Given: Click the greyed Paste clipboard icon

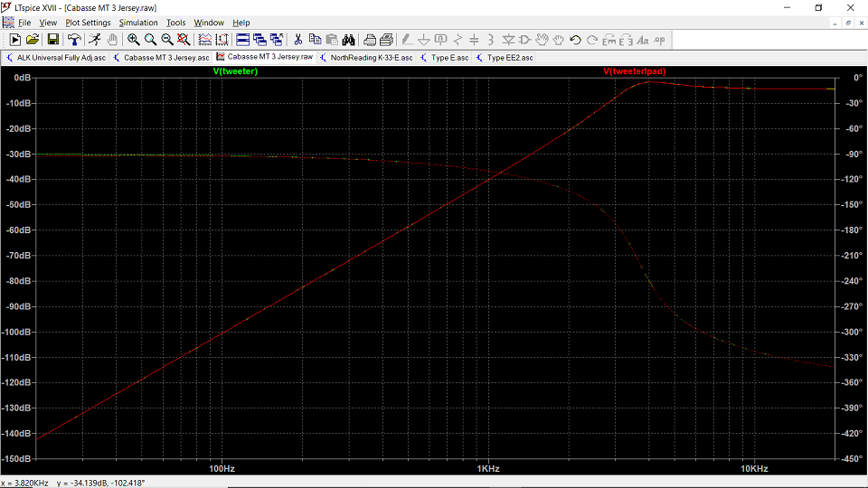Looking at the screenshot, I should (332, 40).
